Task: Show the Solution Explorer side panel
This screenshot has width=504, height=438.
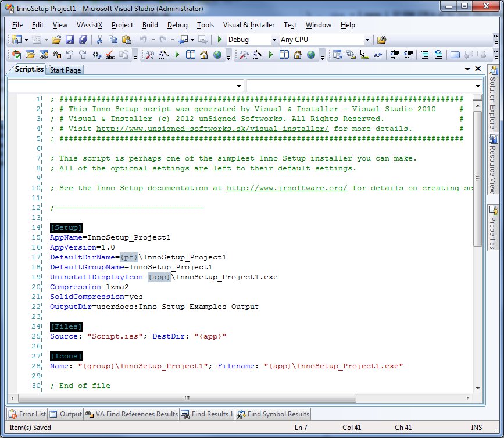Action: [x=492, y=98]
